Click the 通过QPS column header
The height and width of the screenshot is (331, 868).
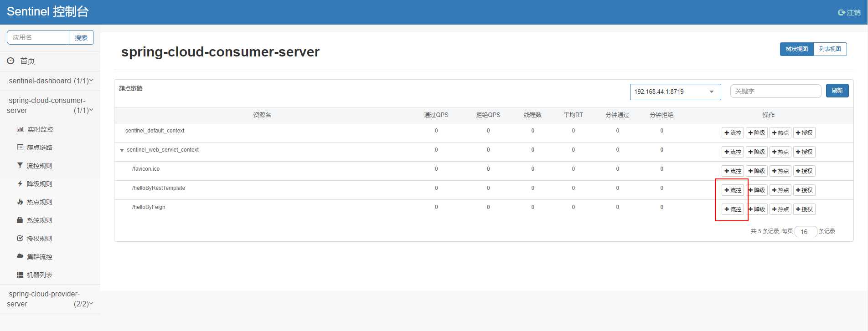tap(436, 115)
